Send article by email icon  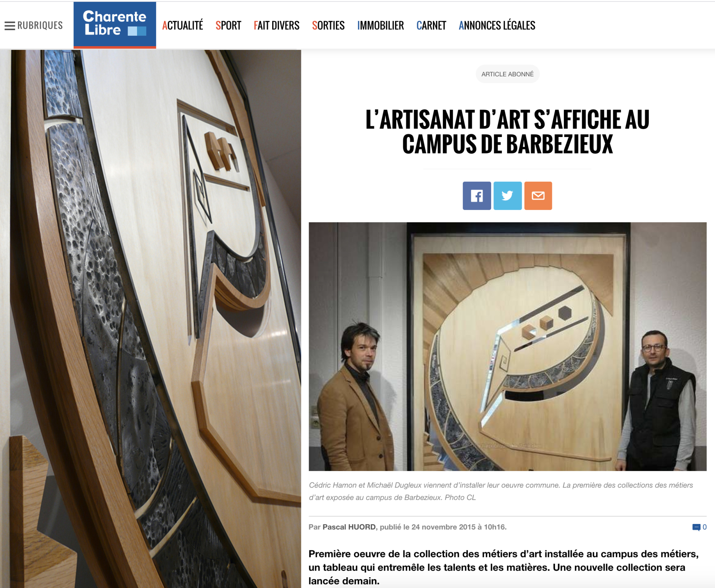(538, 196)
